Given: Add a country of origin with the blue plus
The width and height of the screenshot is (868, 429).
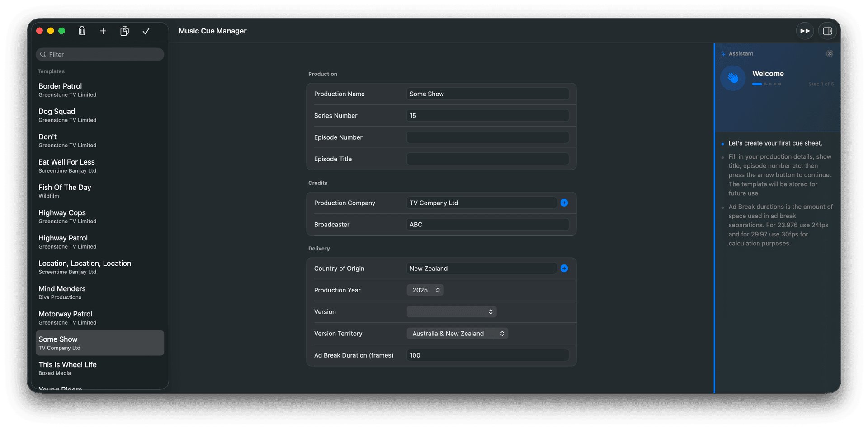Looking at the screenshot, I should (x=564, y=268).
